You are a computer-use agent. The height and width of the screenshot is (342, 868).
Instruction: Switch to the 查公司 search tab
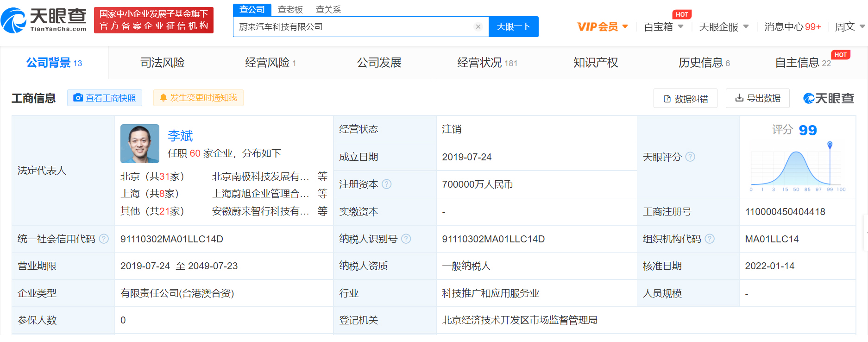pos(252,10)
